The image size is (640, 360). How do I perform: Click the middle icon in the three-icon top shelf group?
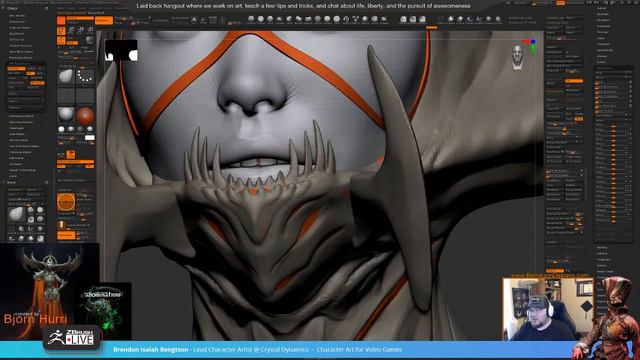[x=413, y=19]
